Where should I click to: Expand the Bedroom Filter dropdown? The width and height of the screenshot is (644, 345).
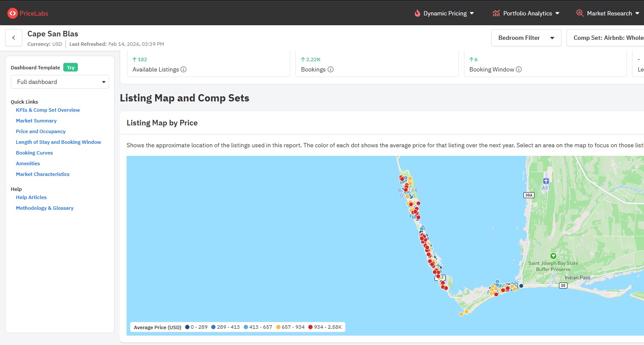[526, 38]
